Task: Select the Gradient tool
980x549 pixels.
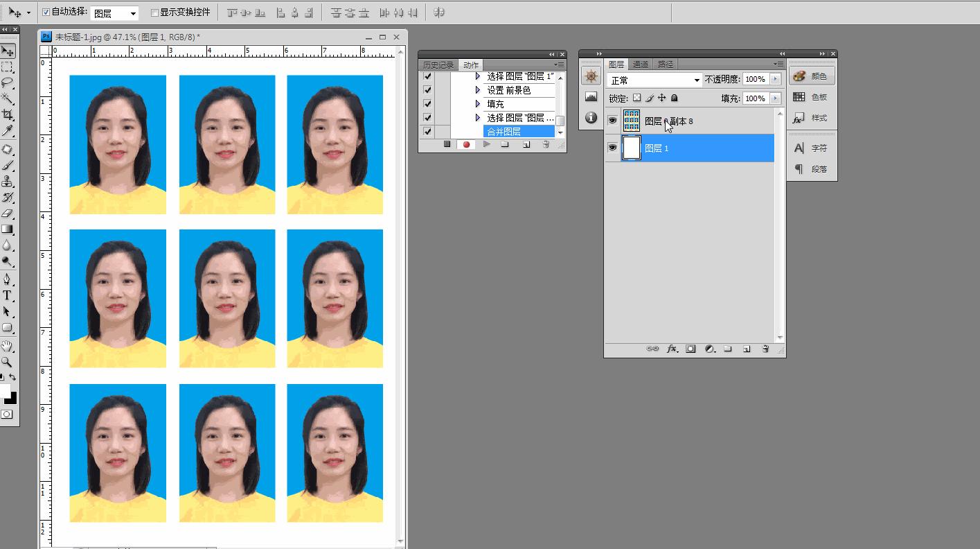Action: [8, 229]
